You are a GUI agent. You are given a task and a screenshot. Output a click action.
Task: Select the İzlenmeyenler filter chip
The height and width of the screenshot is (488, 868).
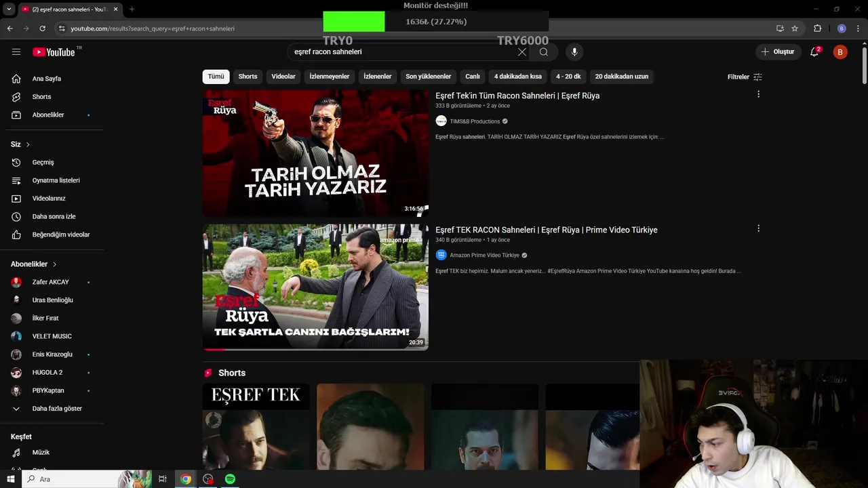[x=330, y=77]
